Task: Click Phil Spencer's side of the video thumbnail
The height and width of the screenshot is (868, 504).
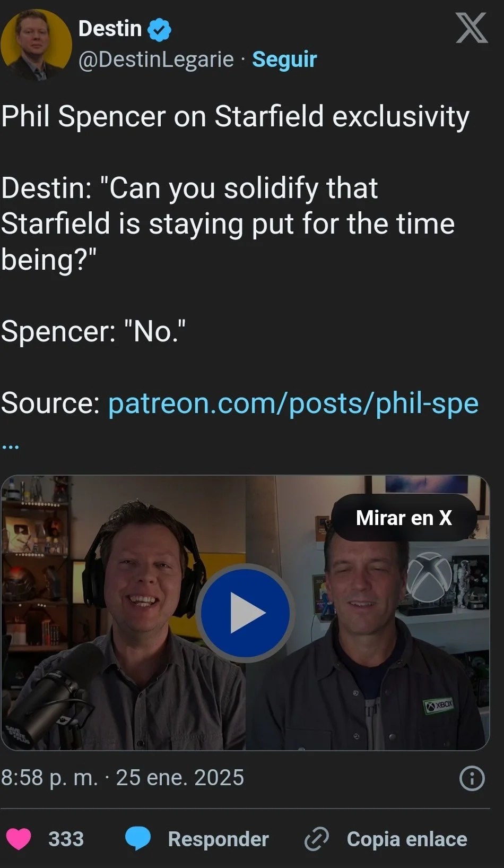Action: coord(367,613)
